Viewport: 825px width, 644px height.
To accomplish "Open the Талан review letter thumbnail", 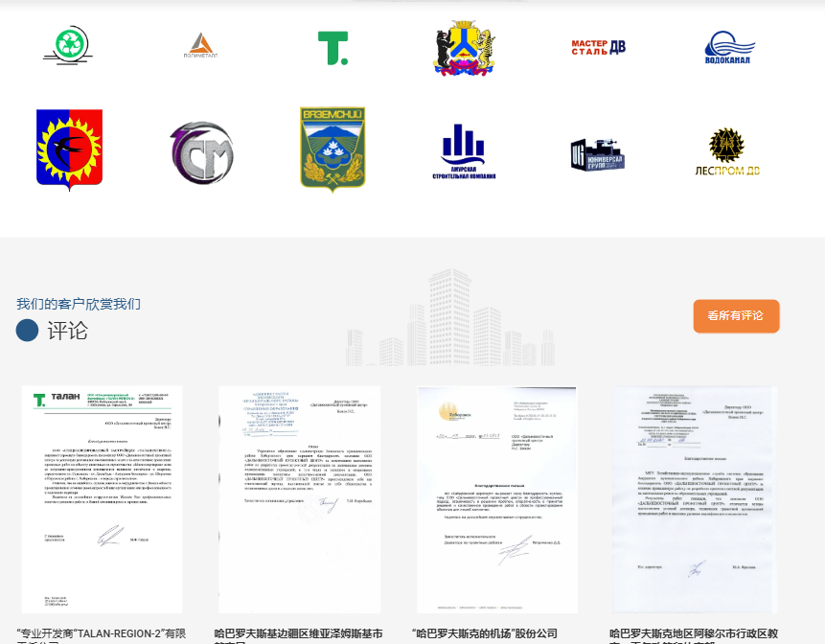I will pos(103,498).
